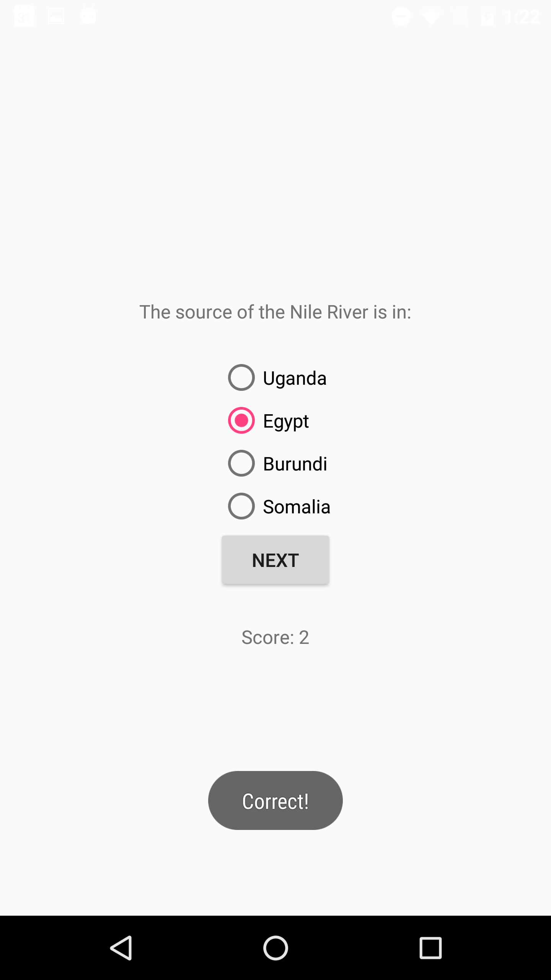The height and width of the screenshot is (980, 551).
Task: Pick the Somalia radio button
Action: (279, 506)
